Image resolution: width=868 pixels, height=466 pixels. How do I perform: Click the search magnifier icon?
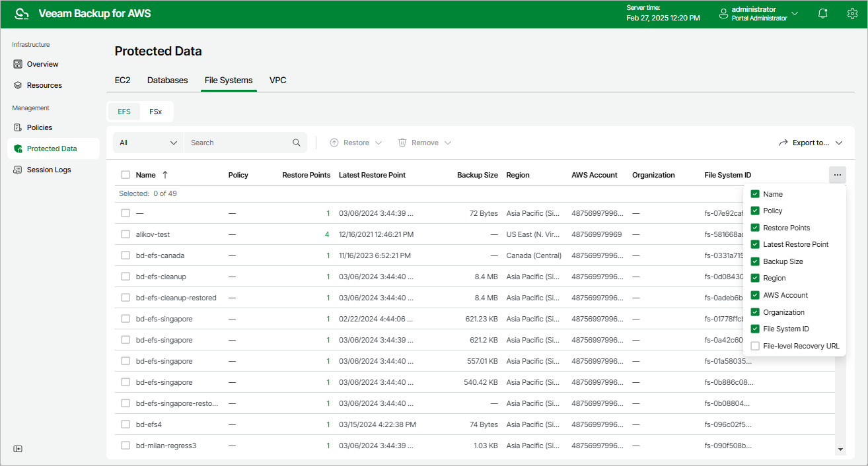297,143
